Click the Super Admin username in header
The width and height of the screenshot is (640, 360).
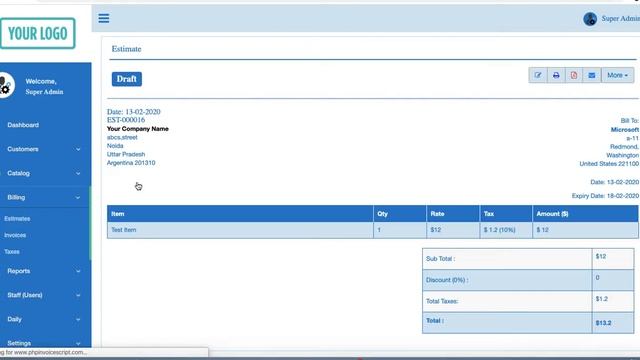point(620,19)
